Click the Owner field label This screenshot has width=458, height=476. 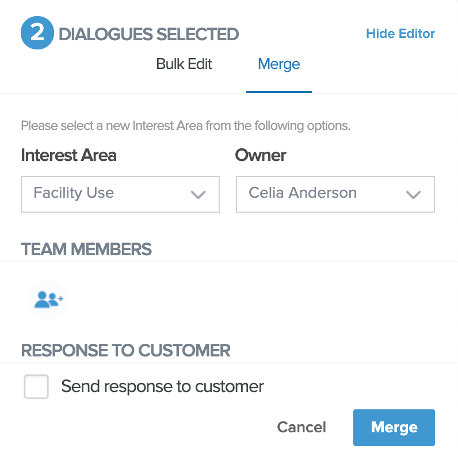(261, 155)
